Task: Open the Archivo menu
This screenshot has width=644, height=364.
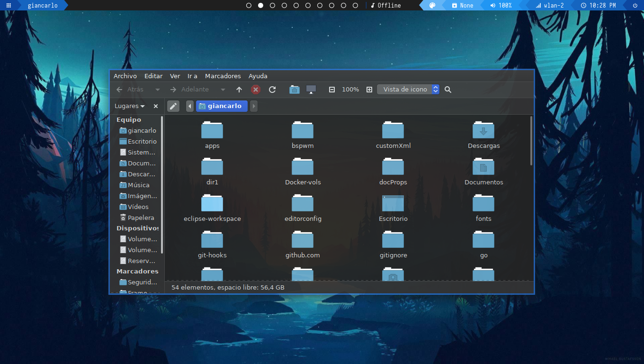Action: pos(125,76)
